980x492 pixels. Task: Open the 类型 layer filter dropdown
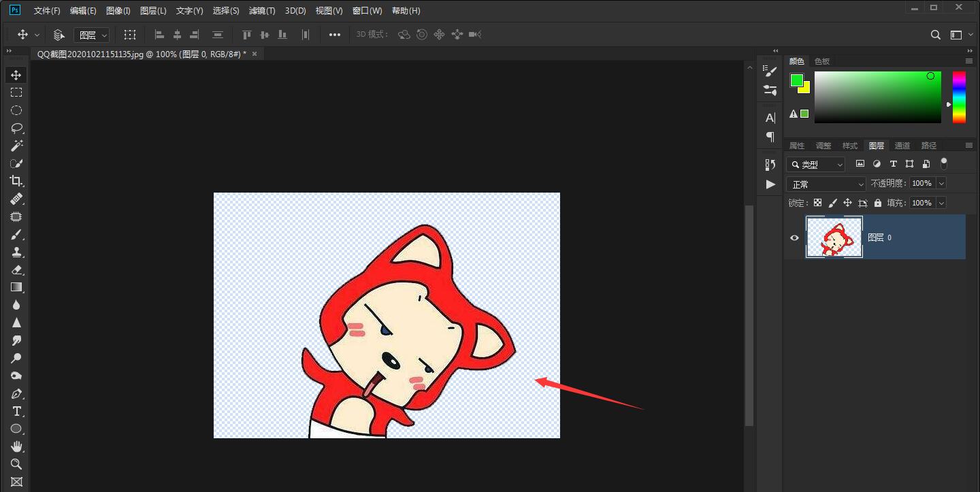click(815, 165)
